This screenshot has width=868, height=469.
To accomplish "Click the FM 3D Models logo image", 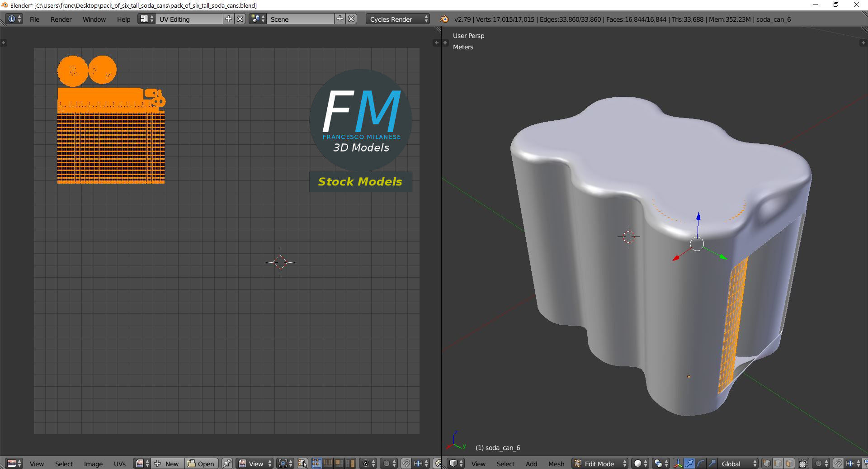I will click(x=361, y=130).
